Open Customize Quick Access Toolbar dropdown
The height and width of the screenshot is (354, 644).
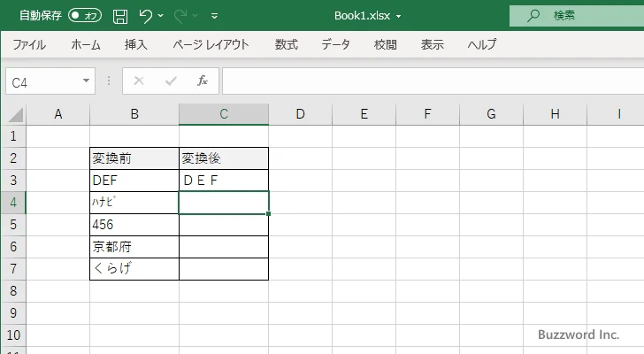click(x=214, y=16)
